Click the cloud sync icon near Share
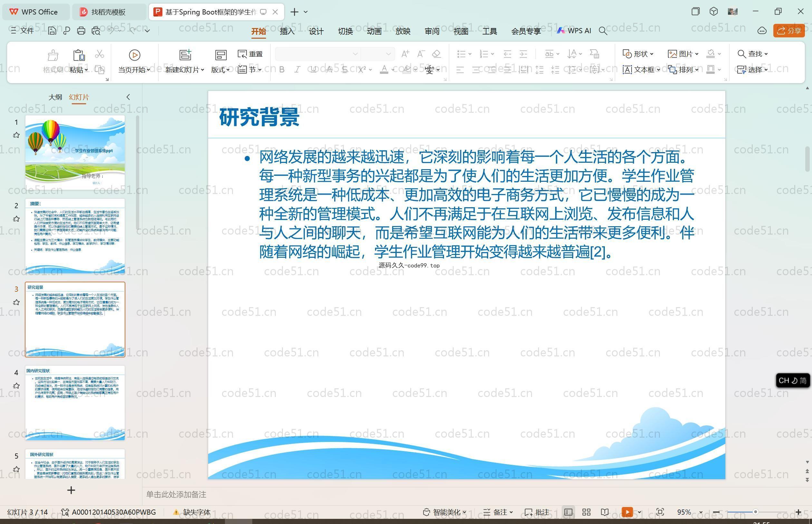 (x=762, y=31)
